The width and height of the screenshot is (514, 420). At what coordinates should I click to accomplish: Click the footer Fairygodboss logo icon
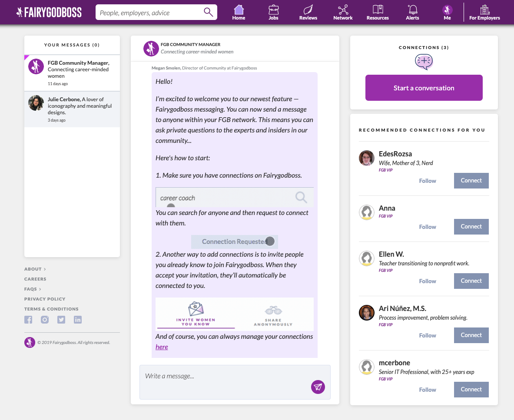click(x=30, y=342)
